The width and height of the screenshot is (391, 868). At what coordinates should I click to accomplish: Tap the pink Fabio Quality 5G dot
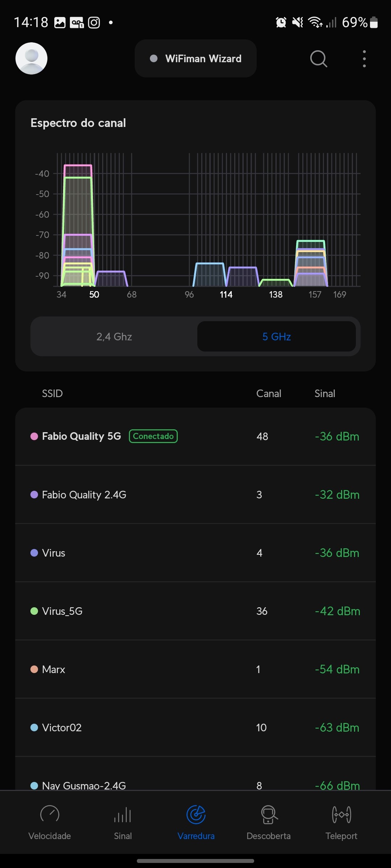click(x=34, y=436)
